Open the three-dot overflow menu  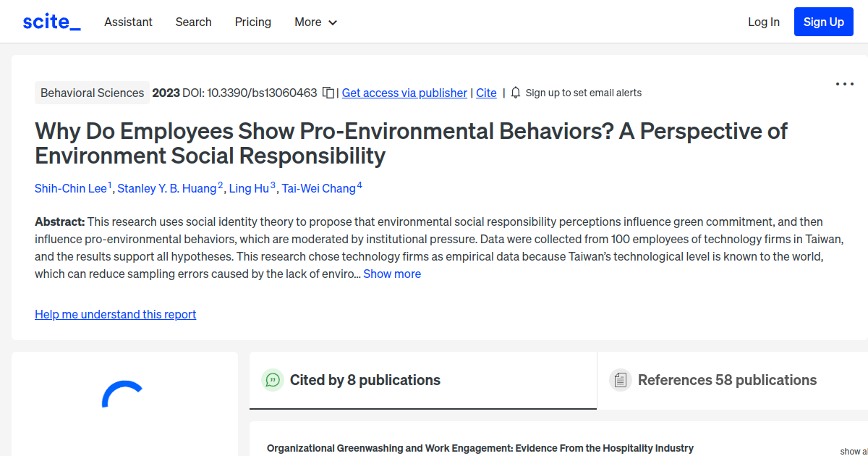(844, 84)
